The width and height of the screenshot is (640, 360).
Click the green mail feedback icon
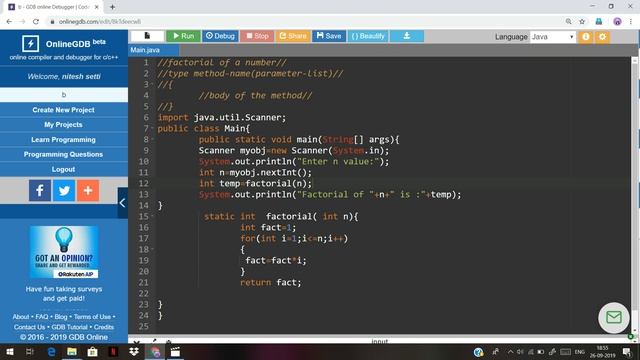point(613,318)
